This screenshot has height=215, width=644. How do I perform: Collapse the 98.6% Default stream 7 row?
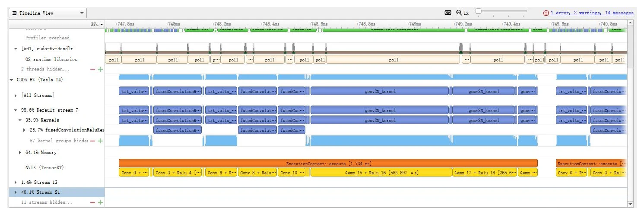(16, 110)
